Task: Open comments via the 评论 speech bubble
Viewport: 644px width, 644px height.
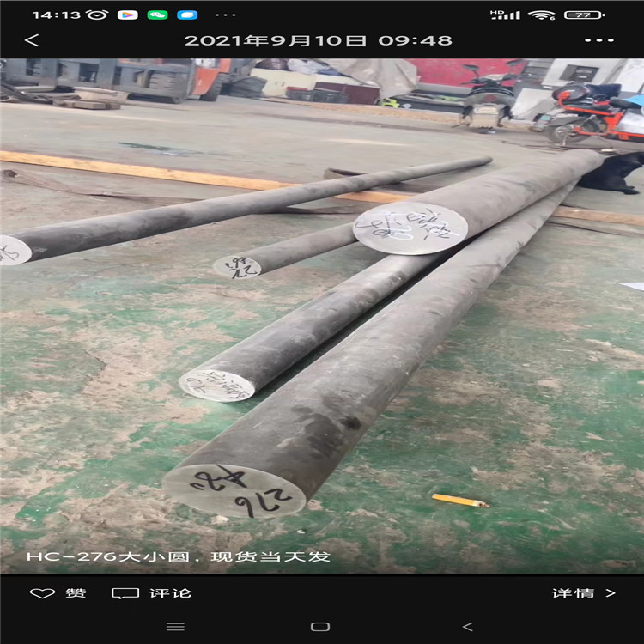Action: tap(151, 592)
